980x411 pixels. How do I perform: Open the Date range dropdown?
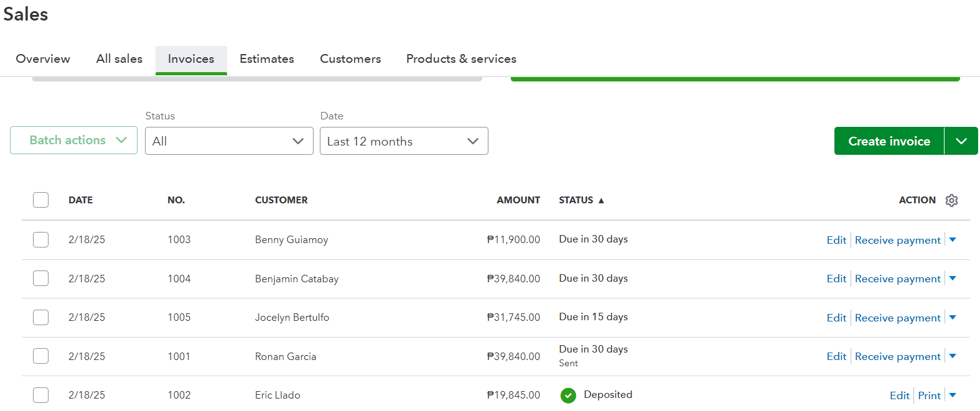pos(404,141)
